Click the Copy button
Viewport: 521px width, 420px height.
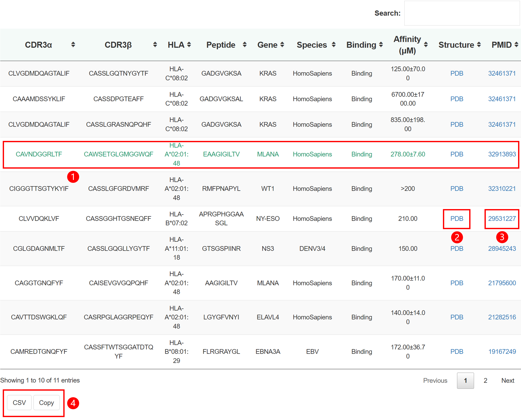click(x=47, y=402)
